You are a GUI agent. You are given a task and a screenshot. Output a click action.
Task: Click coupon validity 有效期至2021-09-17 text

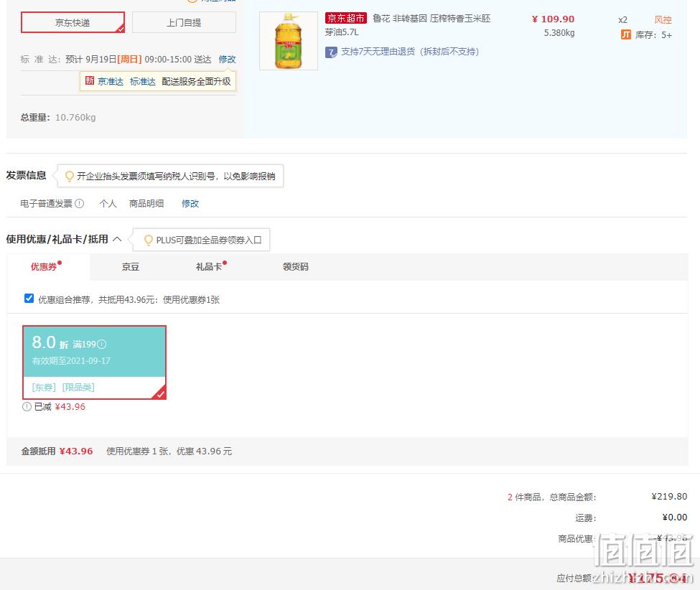click(x=71, y=360)
